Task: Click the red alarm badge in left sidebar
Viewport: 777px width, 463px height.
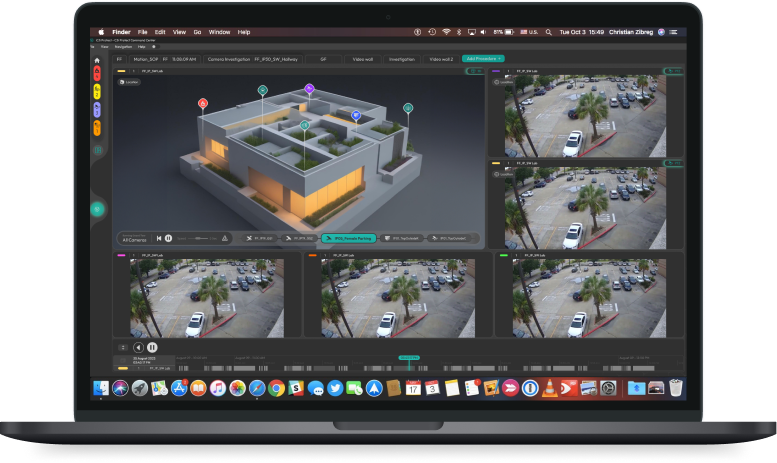Action: [x=97, y=74]
